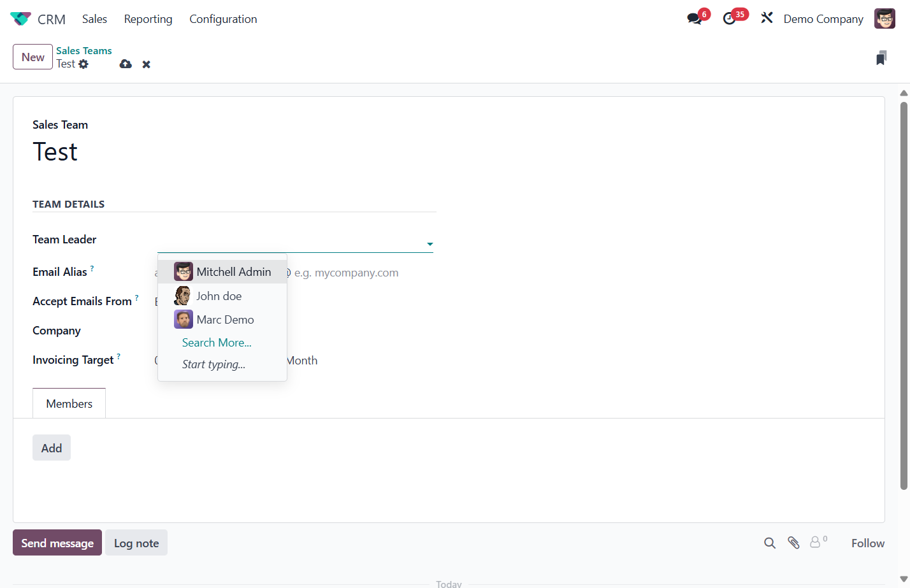Image resolution: width=910 pixels, height=588 pixels.
Task: Click the Company label
Action: pos(57,331)
